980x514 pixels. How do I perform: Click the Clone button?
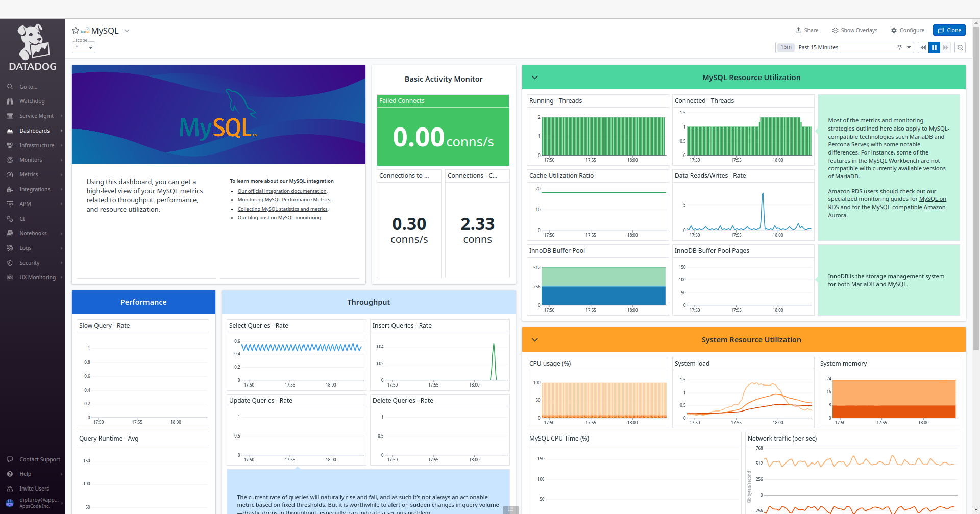pyautogui.click(x=949, y=31)
